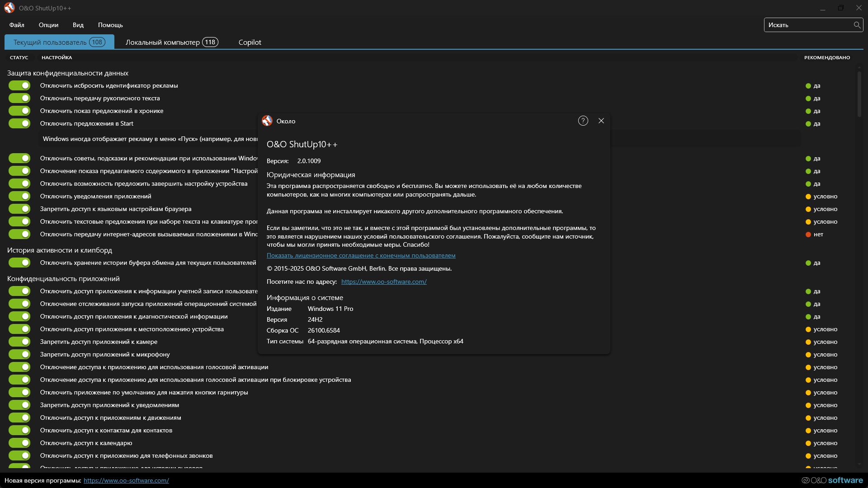Viewport: 868px width, 488px height.
Task: Toggle 'Отключить передачу рукописного текста' switch
Action: [x=19, y=98]
